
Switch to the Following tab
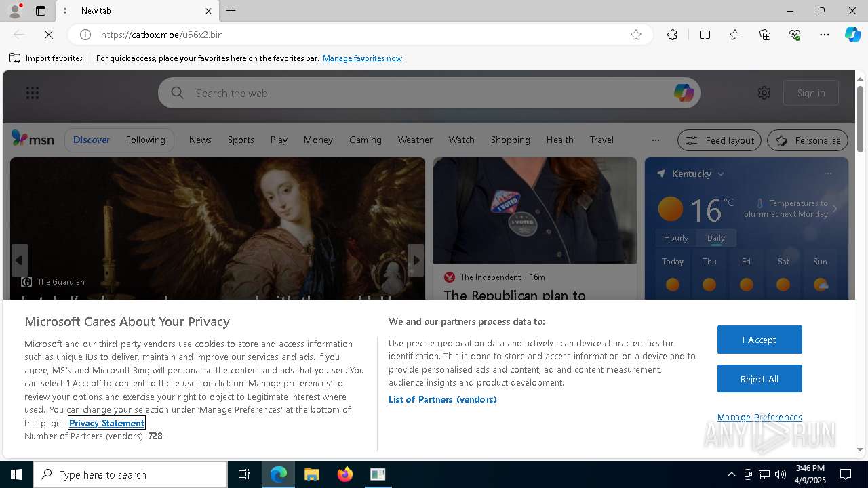(x=146, y=140)
